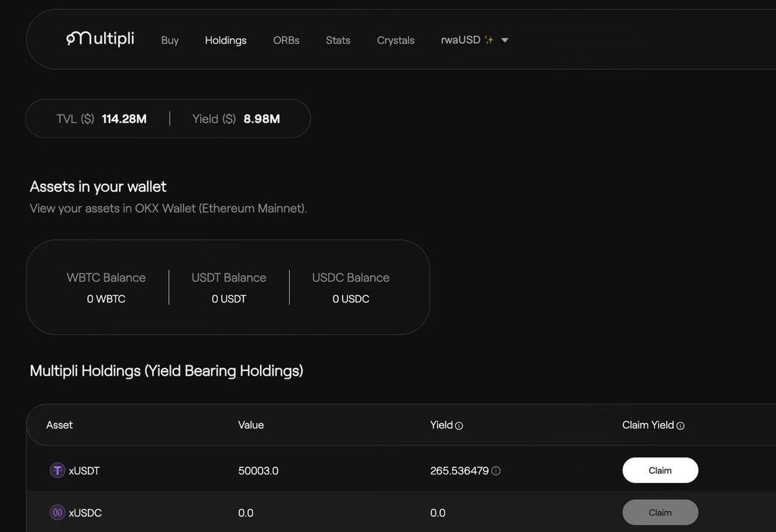Click the Multipli logo
The height and width of the screenshot is (532, 776).
(x=100, y=39)
